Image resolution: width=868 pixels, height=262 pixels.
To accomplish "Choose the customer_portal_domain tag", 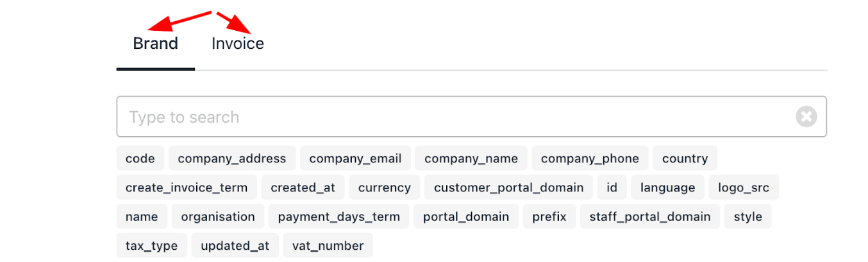I will [x=509, y=188].
